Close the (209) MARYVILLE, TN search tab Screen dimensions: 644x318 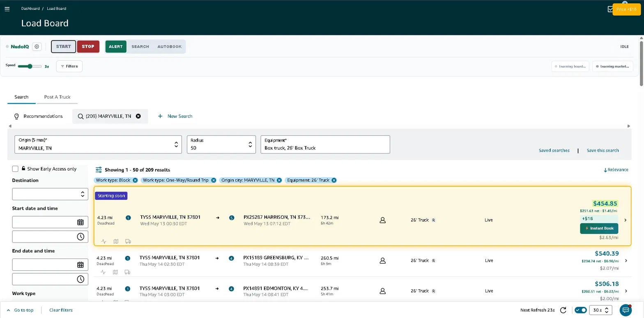(x=138, y=116)
